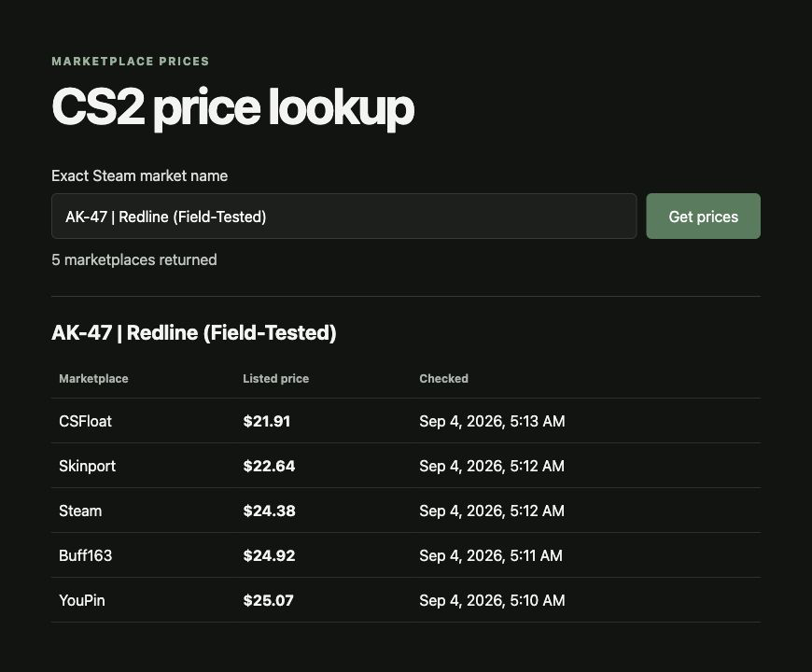The height and width of the screenshot is (672, 812).
Task: Click the 5:11 AM checked timestamp
Action: [491, 555]
